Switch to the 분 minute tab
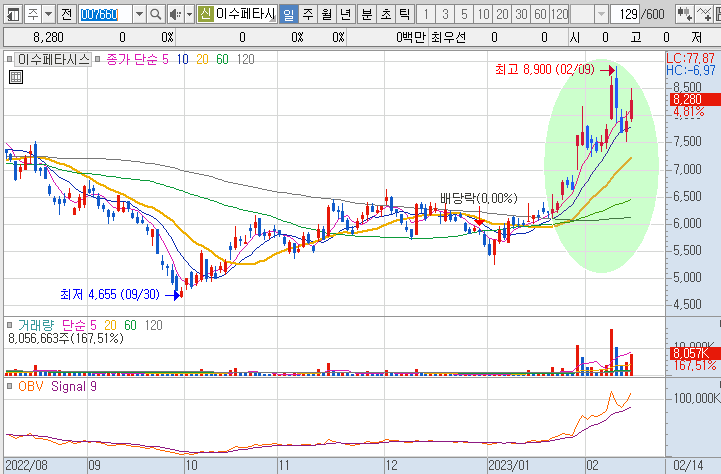 (366, 14)
